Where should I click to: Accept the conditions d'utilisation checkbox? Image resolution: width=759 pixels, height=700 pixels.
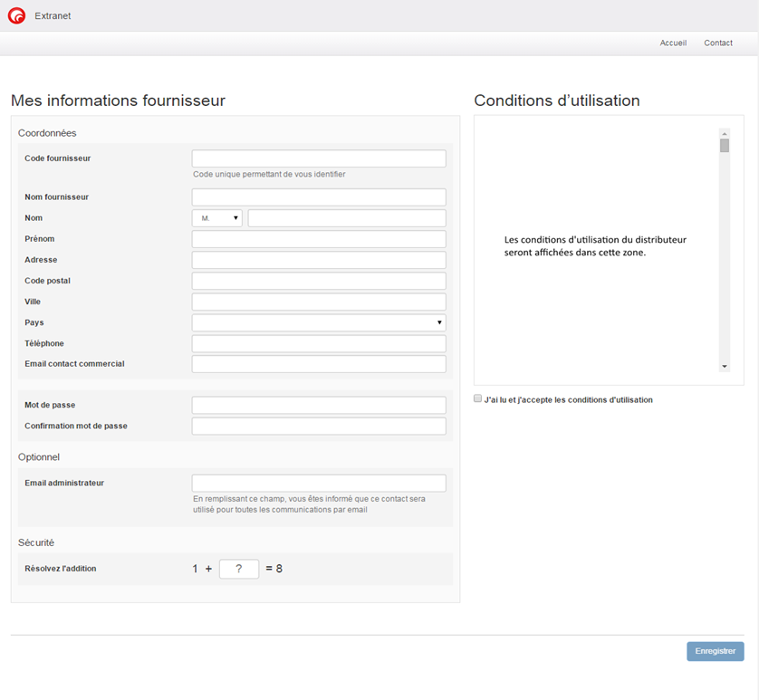coord(478,398)
